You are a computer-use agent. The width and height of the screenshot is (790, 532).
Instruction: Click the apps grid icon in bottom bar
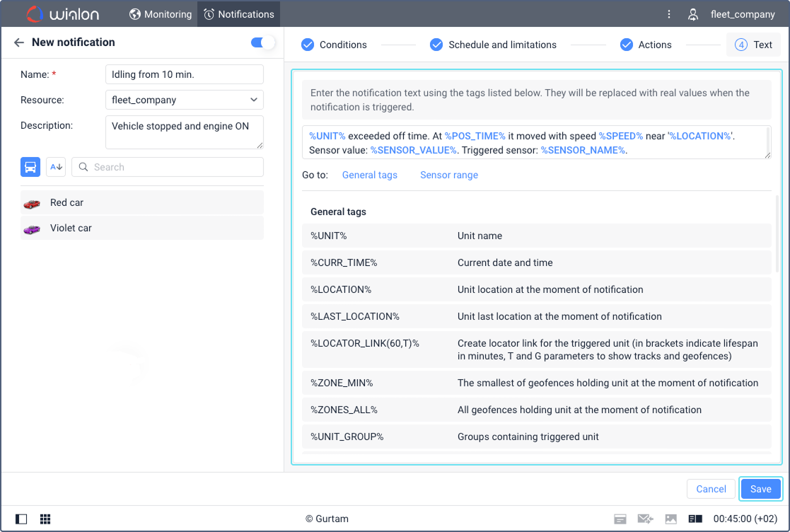click(45, 519)
